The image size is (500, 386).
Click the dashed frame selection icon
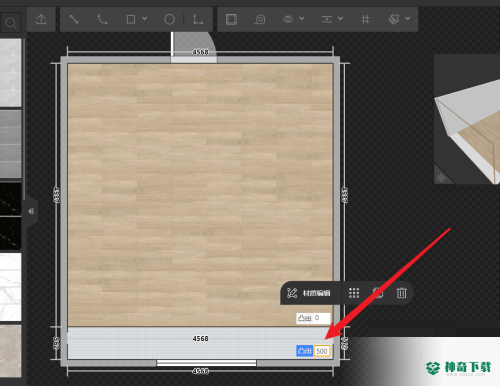231,19
